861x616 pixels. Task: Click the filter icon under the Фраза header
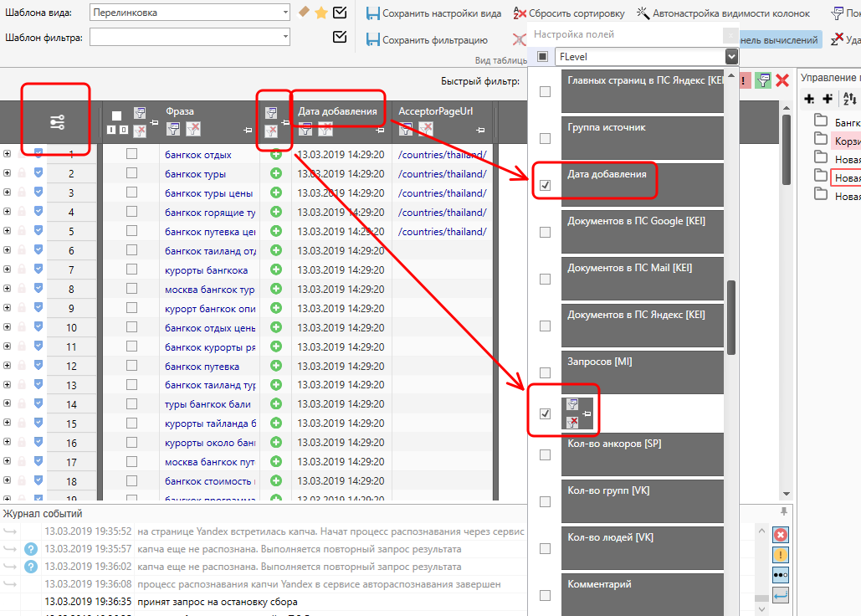(174, 129)
